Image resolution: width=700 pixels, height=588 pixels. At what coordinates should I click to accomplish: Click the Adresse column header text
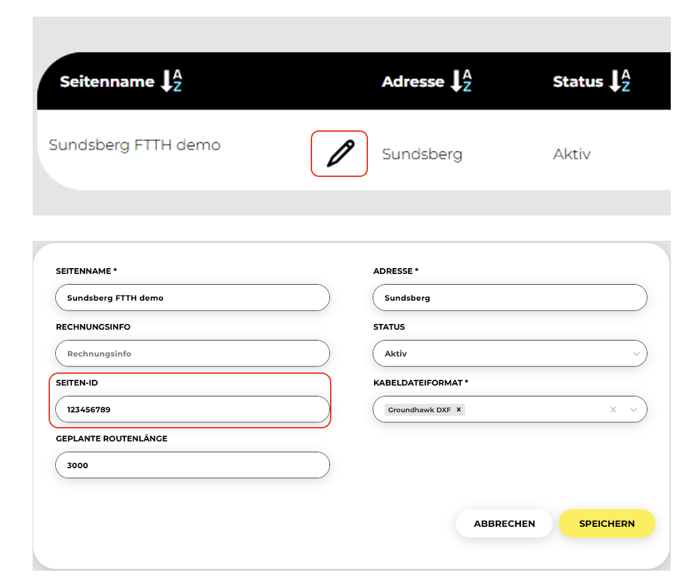[413, 82]
